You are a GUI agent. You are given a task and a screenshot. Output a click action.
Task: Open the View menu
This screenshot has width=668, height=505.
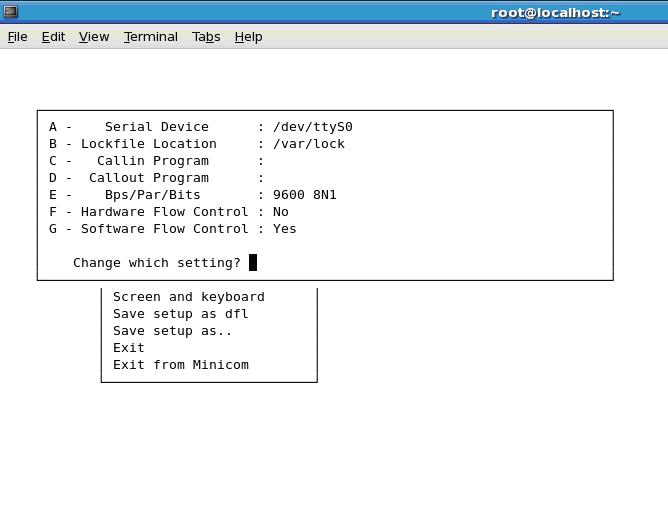(94, 37)
